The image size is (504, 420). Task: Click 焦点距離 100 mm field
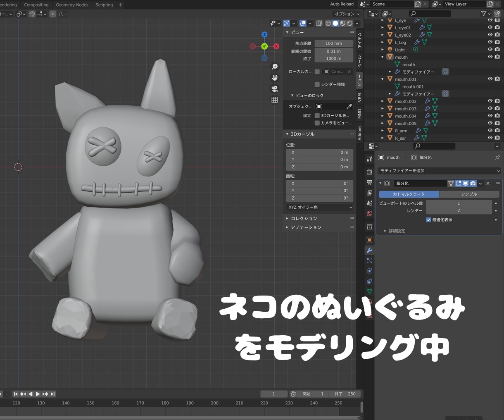pos(334,43)
